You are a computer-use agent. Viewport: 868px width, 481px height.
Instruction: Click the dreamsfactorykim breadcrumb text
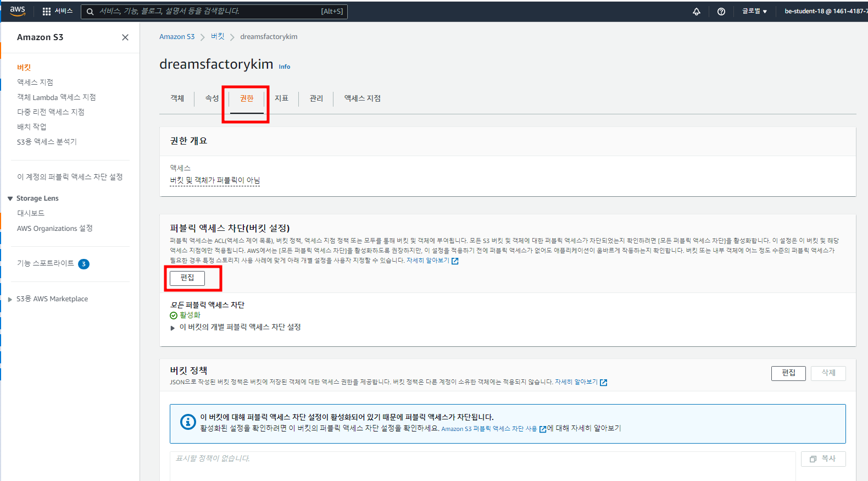point(269,37)
